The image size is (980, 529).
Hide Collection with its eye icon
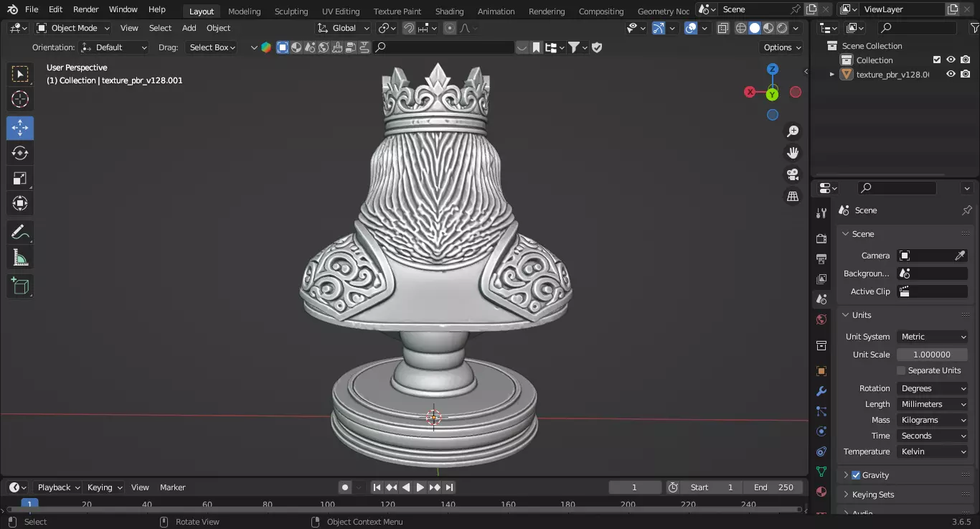pyautogui.click(x=951, y=60)
